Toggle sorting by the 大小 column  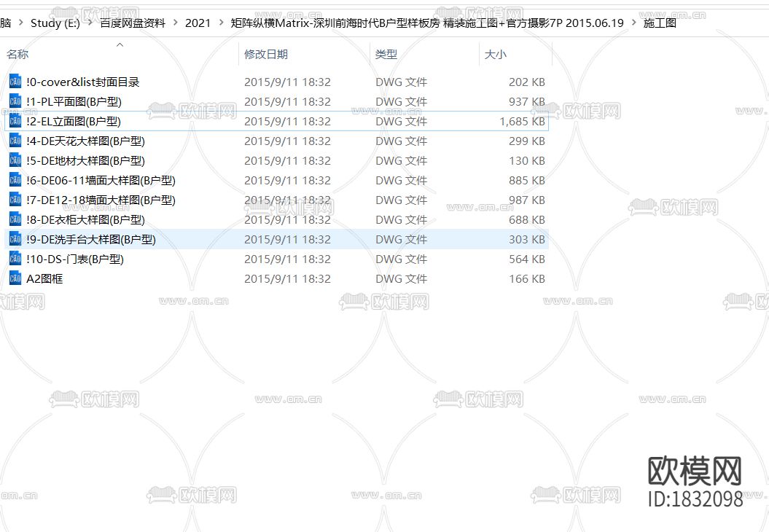pyautogui.click(x=495, y=54)
